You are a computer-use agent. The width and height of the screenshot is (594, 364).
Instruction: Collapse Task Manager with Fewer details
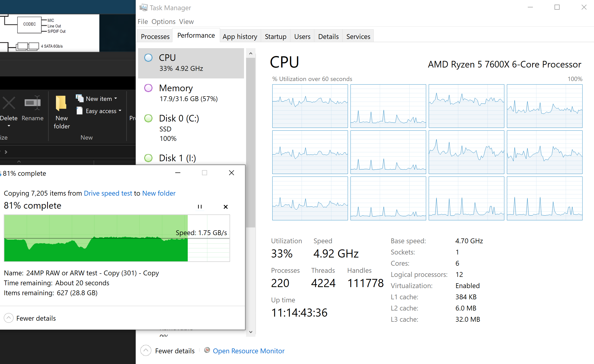pyautogui.click(x=174, y=351)
